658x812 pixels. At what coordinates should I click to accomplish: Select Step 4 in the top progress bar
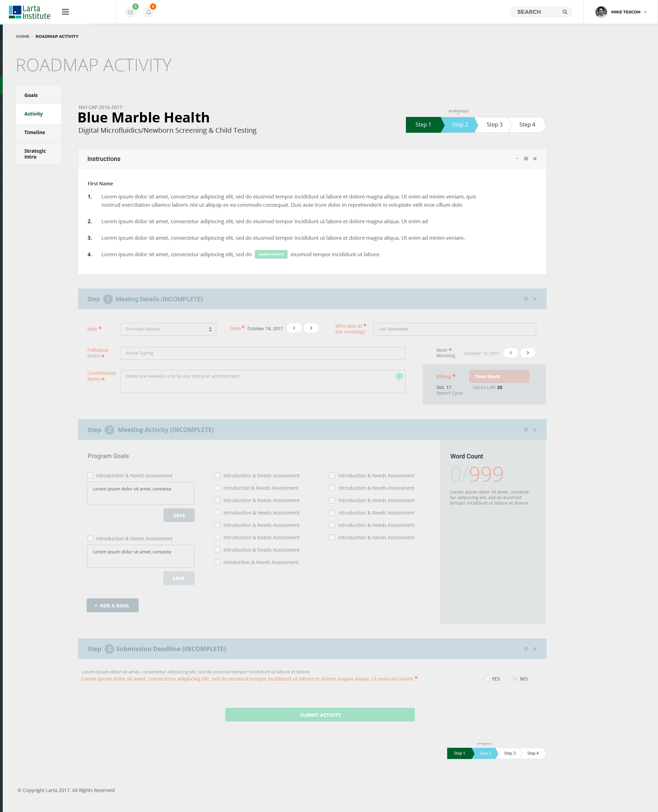pyautogui.click(x=527, y=124)
